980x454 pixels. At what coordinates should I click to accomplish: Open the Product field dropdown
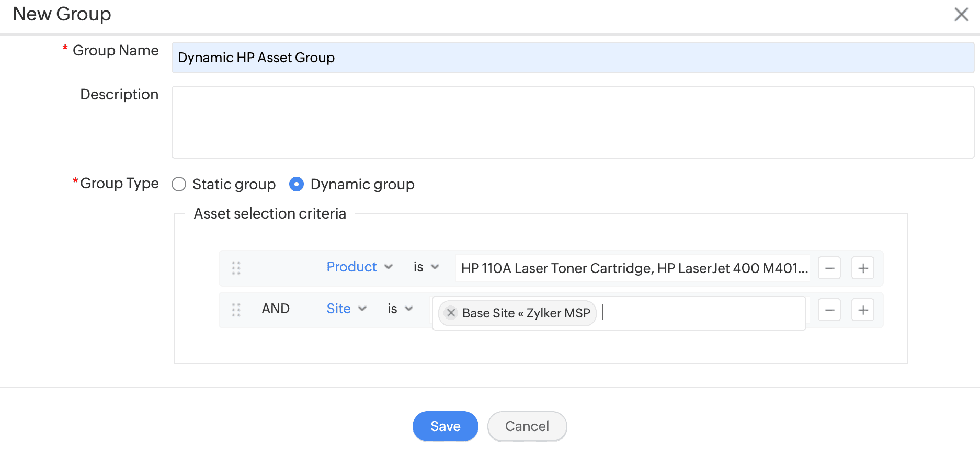(359, 267)
